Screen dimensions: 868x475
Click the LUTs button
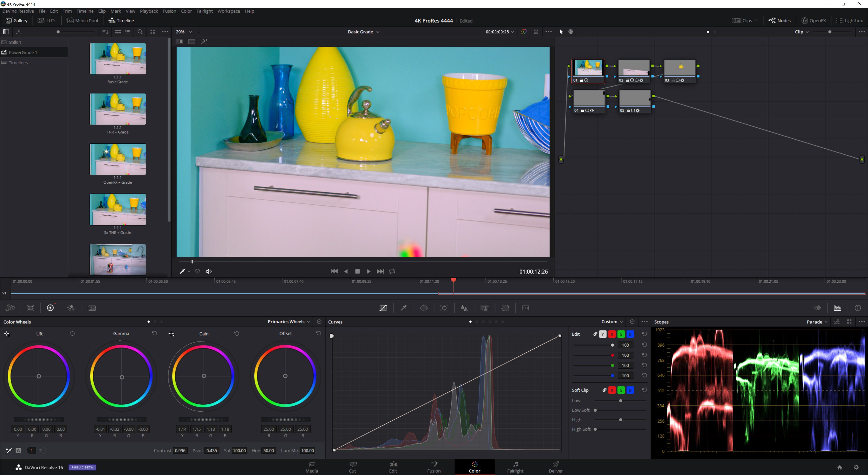[x=47, y=21]
